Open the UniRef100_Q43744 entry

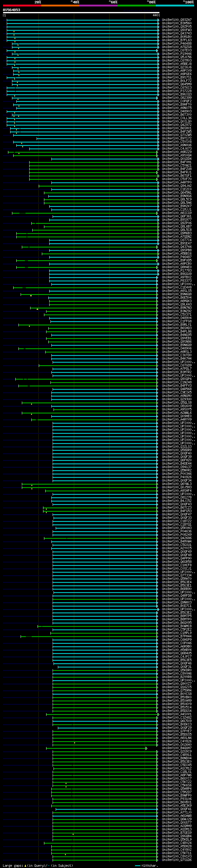177,247
